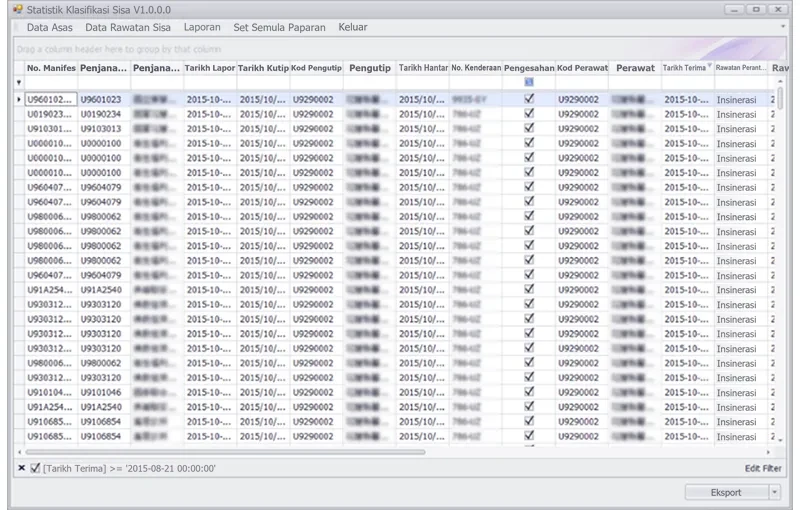The image size is (800, 510).
Task: Select cell U0190234
Action: coord(104,114)
